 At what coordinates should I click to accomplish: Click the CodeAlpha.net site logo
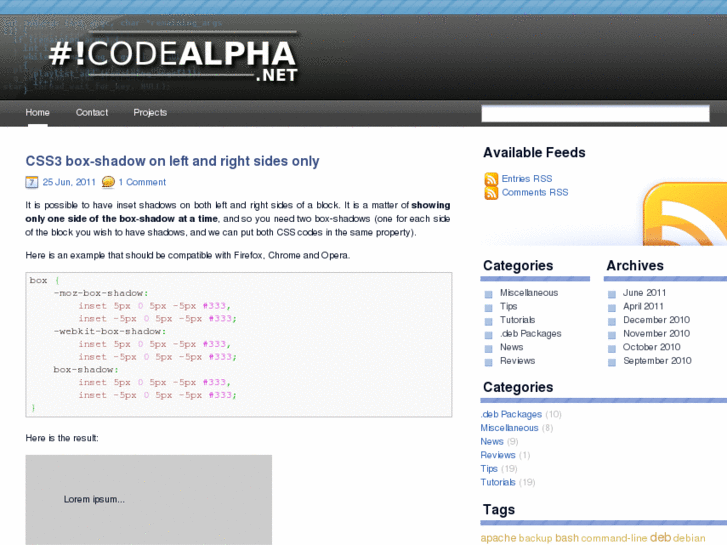(172, 59)
